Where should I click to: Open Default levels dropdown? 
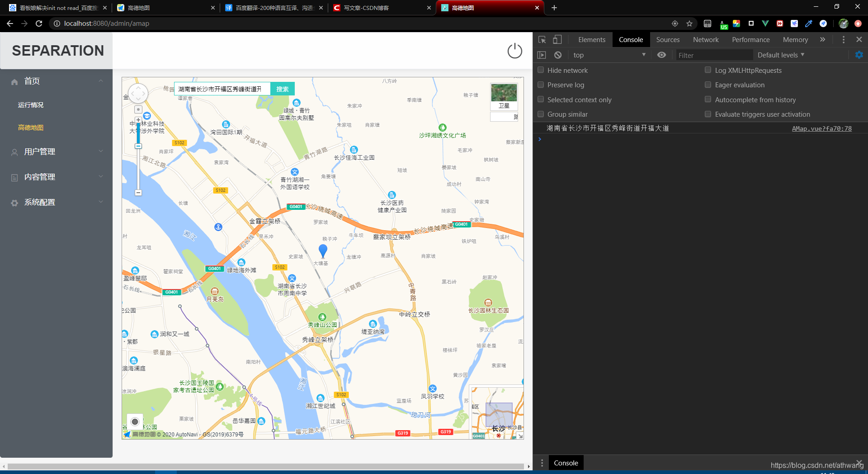[x=781, y=55]
